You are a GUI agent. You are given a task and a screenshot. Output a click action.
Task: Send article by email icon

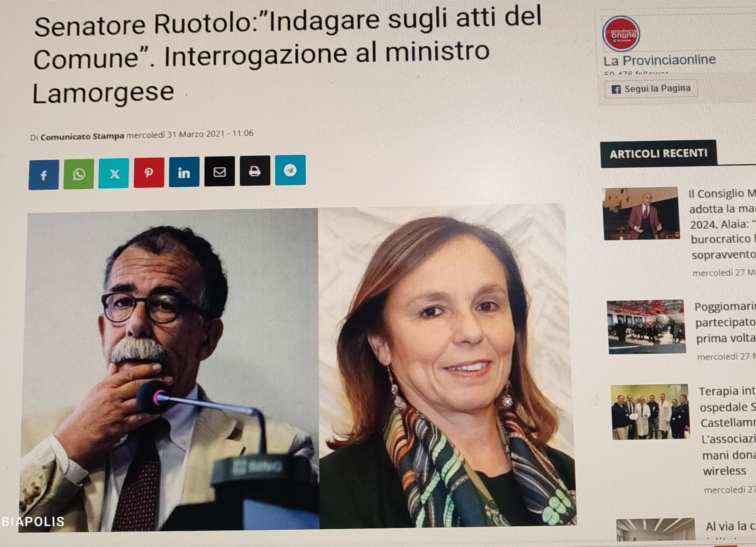219,171
